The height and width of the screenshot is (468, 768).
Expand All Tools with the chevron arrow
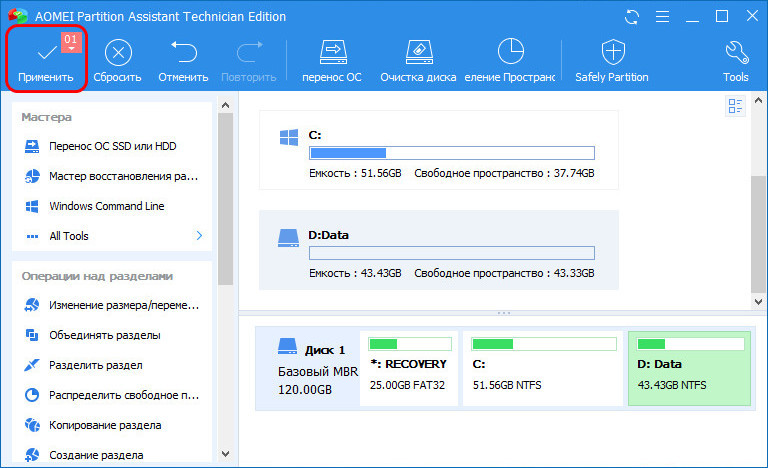199,236
